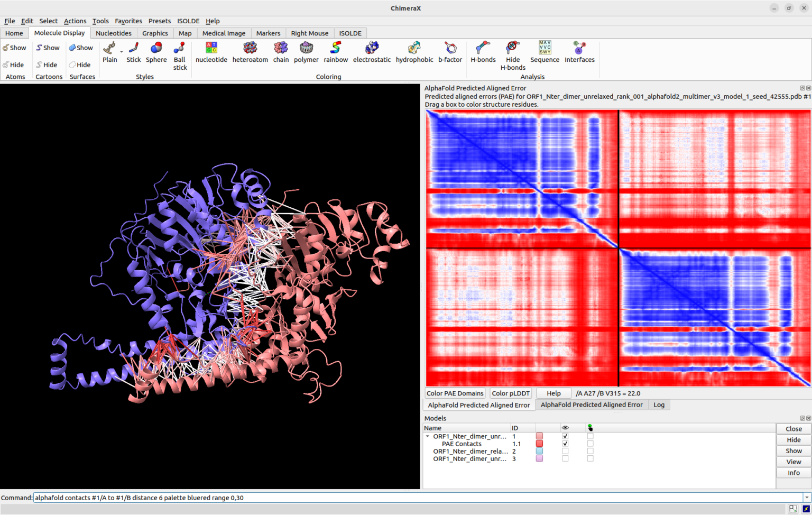Color structure by chain
812x515 pixels.
coord(281,52)
